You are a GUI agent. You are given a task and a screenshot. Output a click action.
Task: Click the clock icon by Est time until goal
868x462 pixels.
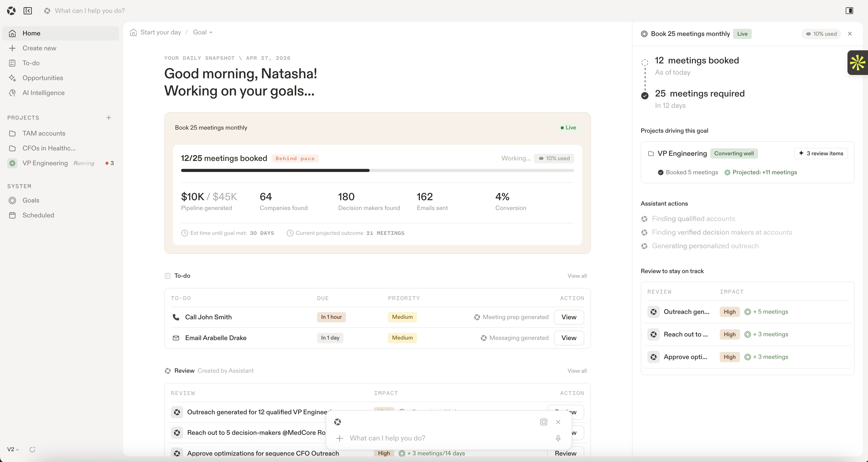pos(184,233)
